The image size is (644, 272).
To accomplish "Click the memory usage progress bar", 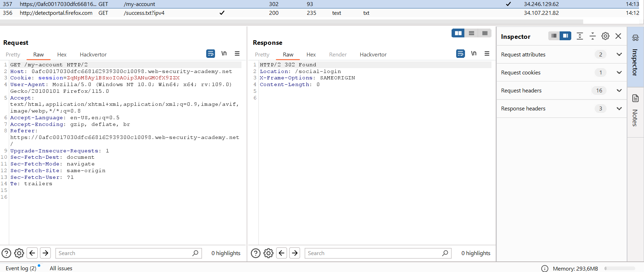I will pyautogui.click(x=620, y=268).
